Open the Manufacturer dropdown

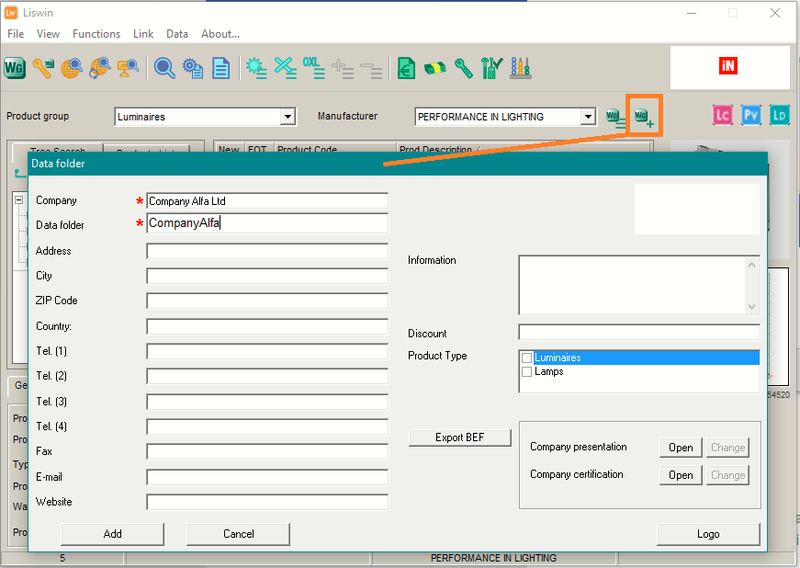(x=588, y=117)
